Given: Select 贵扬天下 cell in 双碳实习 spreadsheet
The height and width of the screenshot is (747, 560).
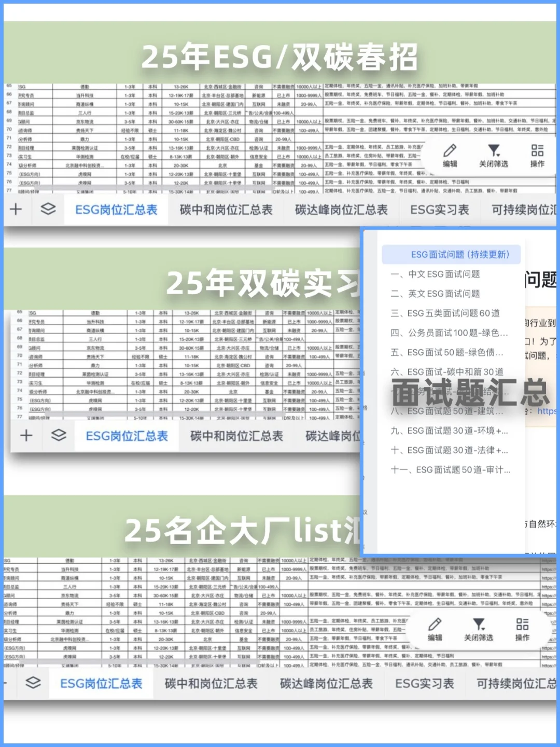Looking at the screenshot, I should tap(95, 356).
